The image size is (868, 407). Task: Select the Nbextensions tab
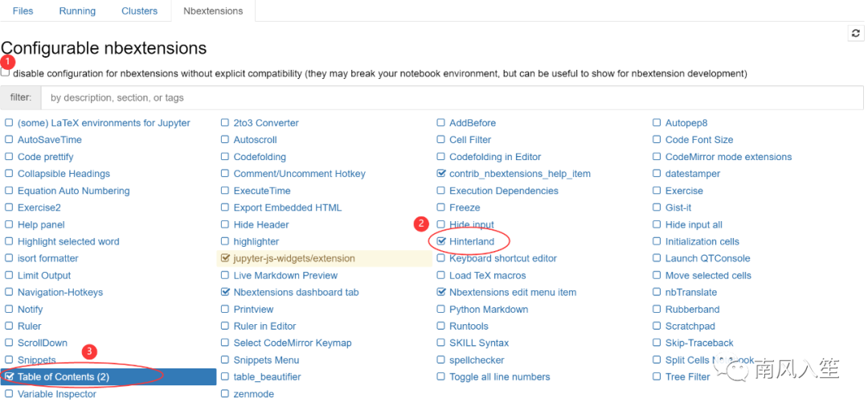point(213,11)
